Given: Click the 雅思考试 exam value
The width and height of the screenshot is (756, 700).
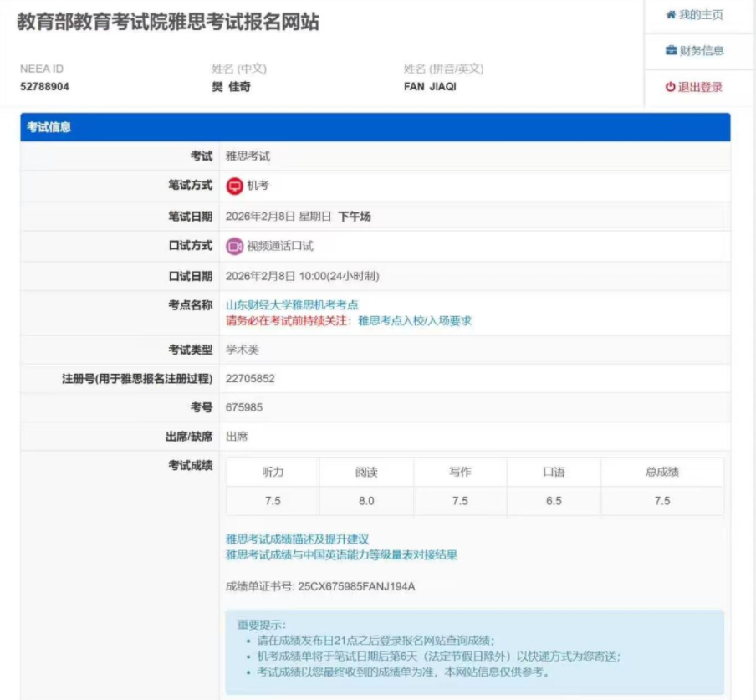Looking at the screenshot, I should pyautogui.click(x=248, y=156).
